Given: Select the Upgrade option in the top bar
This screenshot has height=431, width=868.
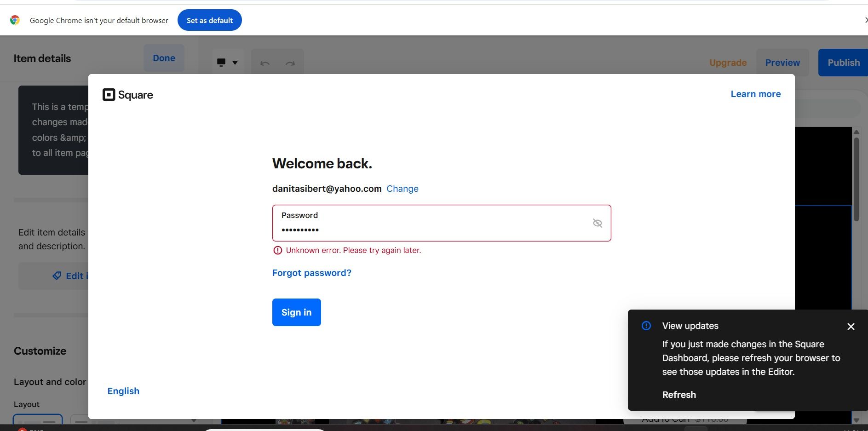Looking at the screenshot, I should (x=728, y=62).
